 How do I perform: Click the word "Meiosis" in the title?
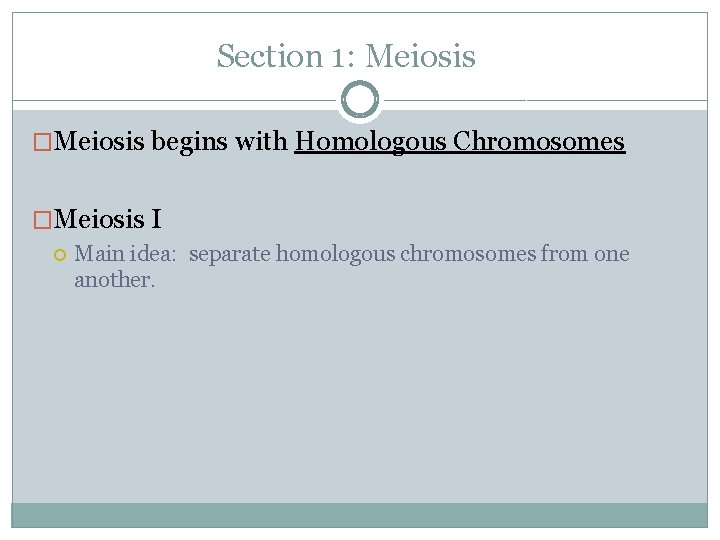coord(420,56)
